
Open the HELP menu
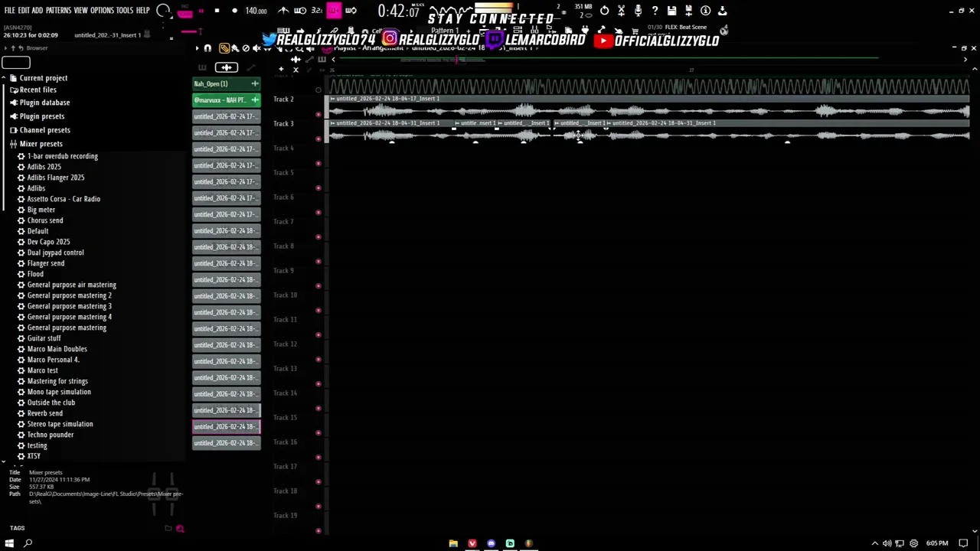[143, 11]
